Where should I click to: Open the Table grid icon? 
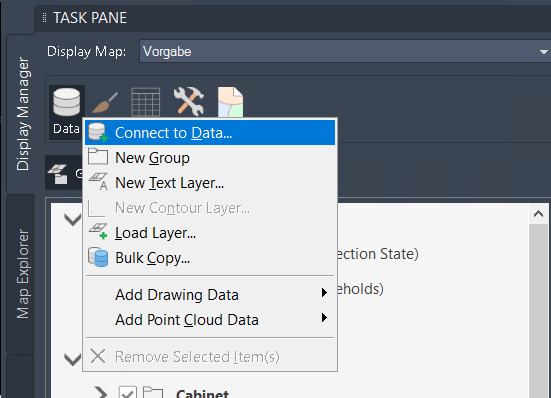pyautogui.click(x=145, y=102)
